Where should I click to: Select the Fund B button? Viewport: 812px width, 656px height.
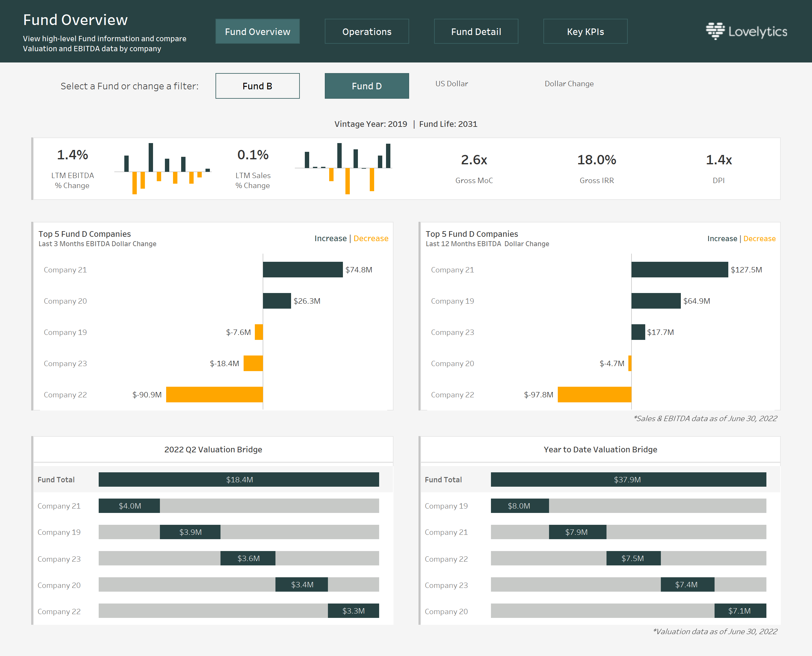tap(257, 86)
